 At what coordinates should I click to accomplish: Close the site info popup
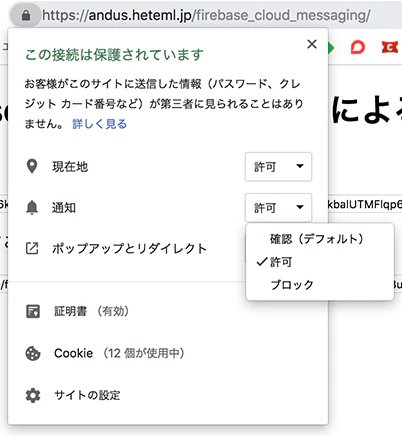point(312,44)
